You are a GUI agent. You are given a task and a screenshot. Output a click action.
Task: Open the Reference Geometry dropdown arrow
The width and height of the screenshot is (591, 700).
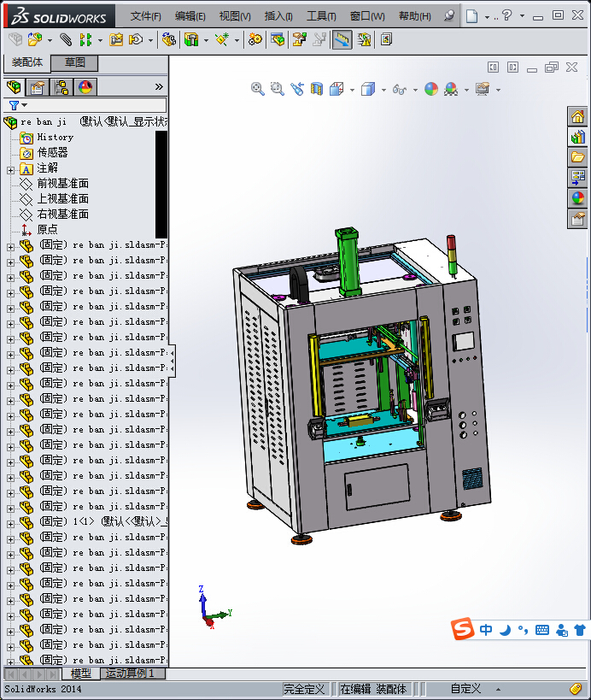pos(237,41)
